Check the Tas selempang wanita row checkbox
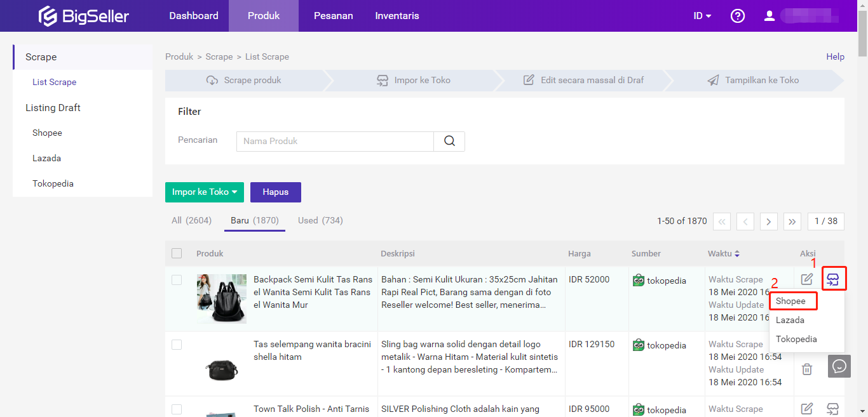 click(x=177, y=345)
